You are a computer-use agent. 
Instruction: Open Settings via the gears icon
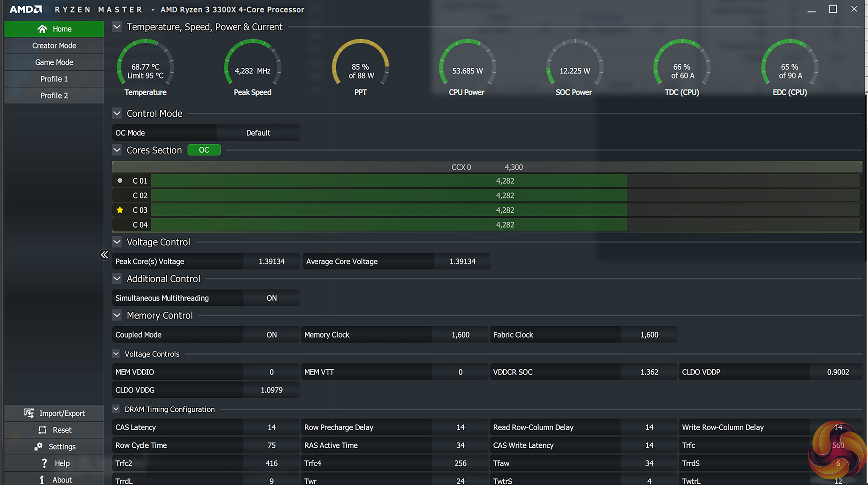39,446
